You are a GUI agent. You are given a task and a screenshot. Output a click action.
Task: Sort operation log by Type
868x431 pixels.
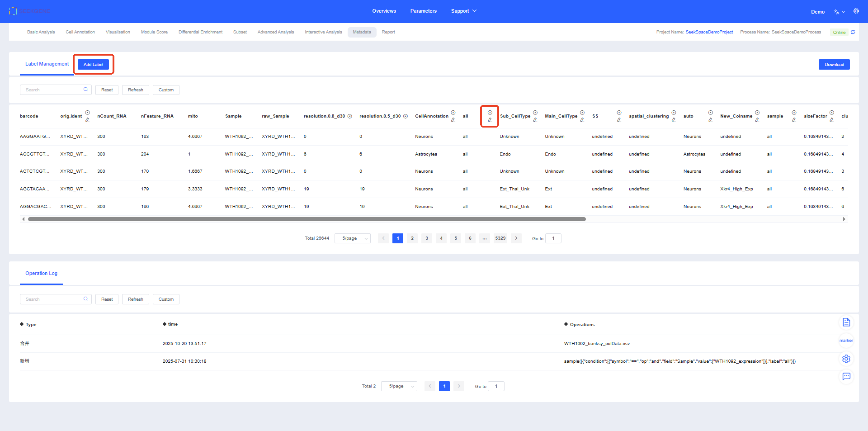[28, 325]
